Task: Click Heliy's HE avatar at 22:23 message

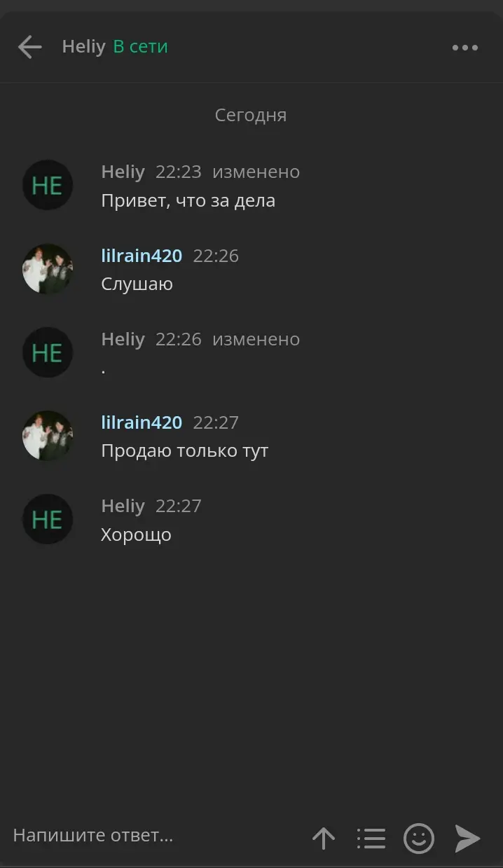Action: click(x=48, y=185)
